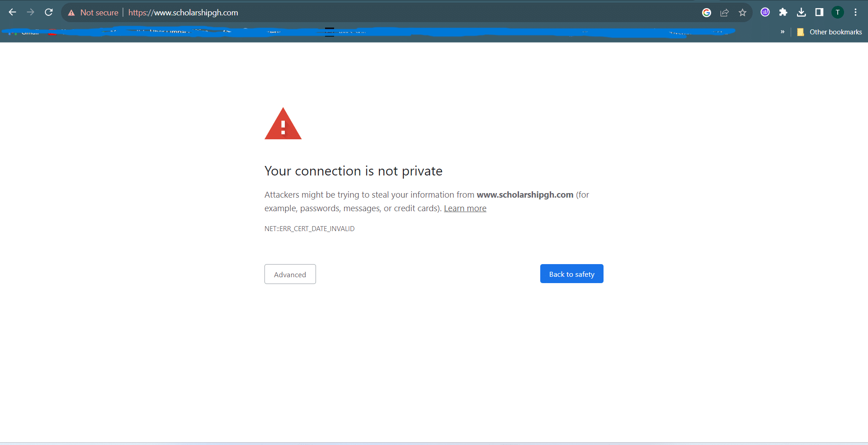This screenshot has height=445, width=868.
Task: Open the Learn more link
Action: pos(465,208)
